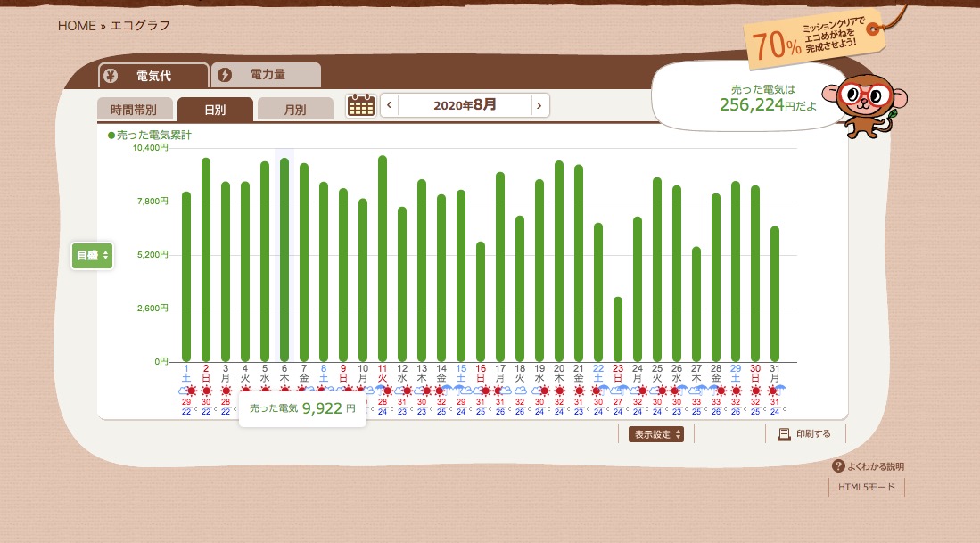Open the よくわかる説明 help link
The height and width of the screenshot is (543, 980).
tap(875, 466)
